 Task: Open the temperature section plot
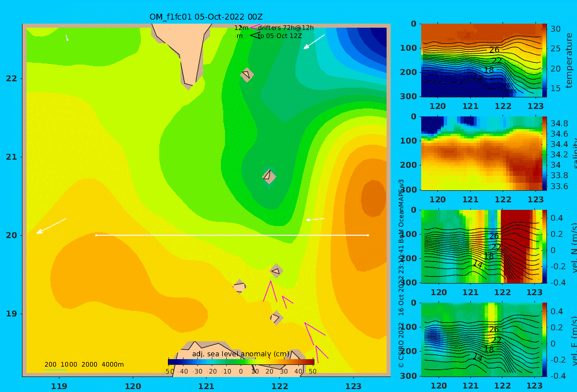pos(481,61)
